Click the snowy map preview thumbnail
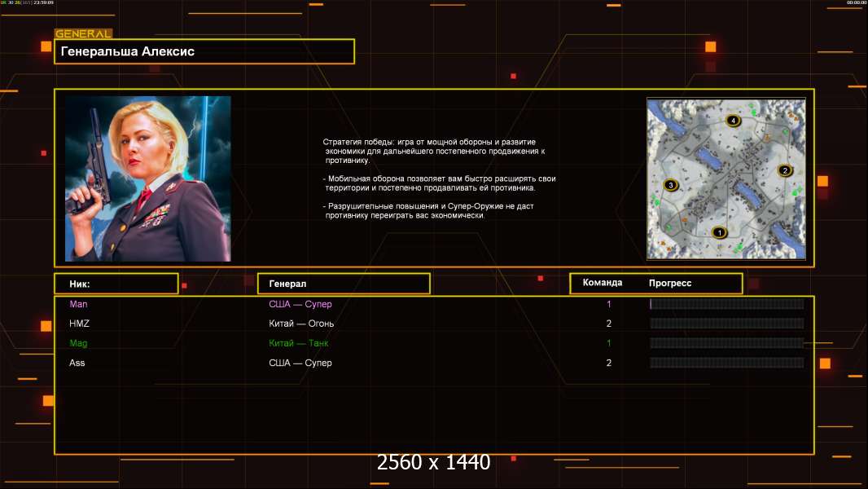Screen dimensions: 868x489 tap(726, 178)
